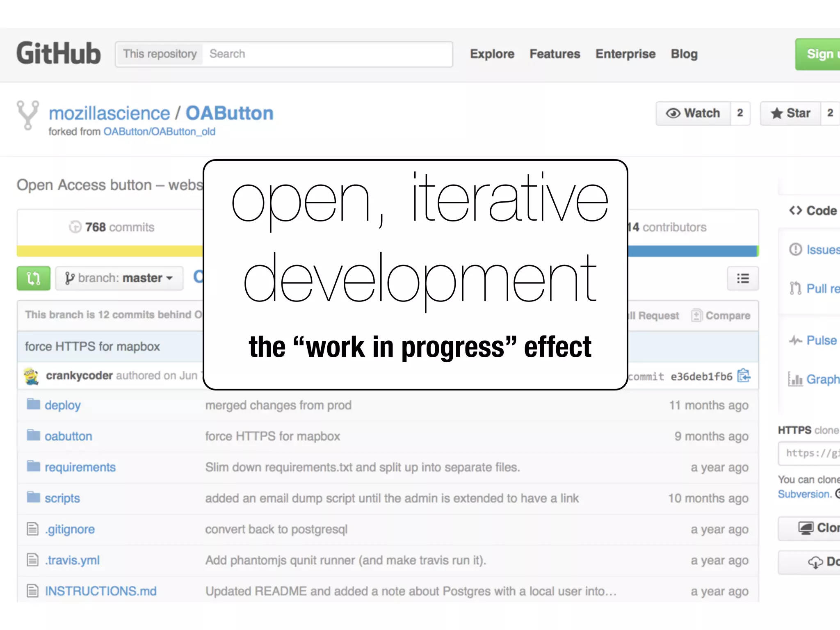Screen dimensions: 840x630
Task: Click the commits history clock icon
Action: point(75,227)
